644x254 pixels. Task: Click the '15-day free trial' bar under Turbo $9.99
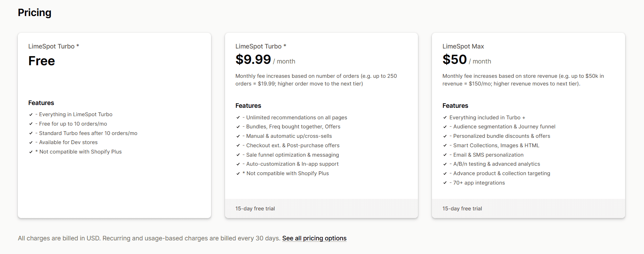coord(255,209)
